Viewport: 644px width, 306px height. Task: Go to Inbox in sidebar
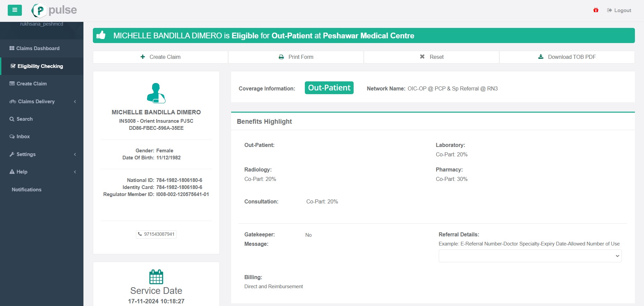pyautogui.click(x=23, y=137)
